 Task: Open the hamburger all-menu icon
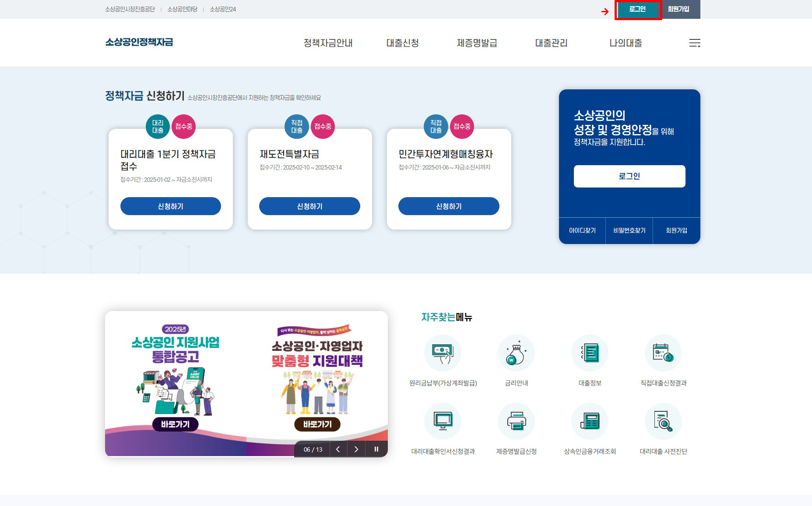pos(695,43)
